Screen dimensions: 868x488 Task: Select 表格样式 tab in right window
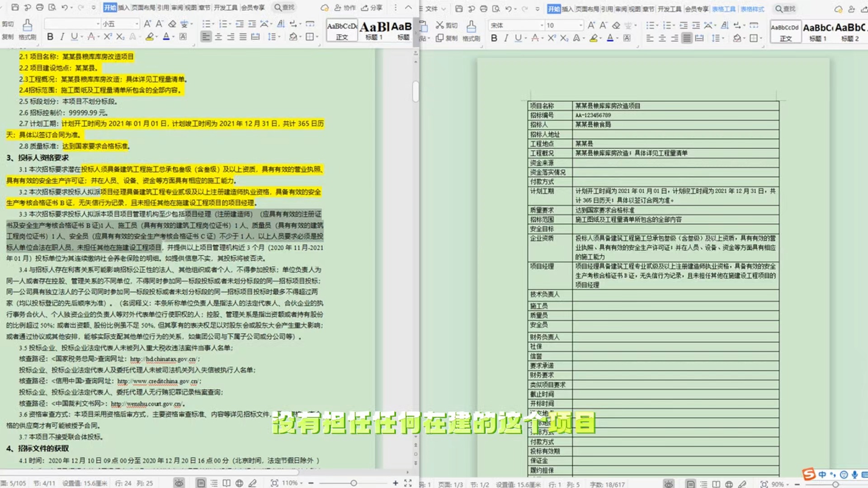click(x=752, y=9)
